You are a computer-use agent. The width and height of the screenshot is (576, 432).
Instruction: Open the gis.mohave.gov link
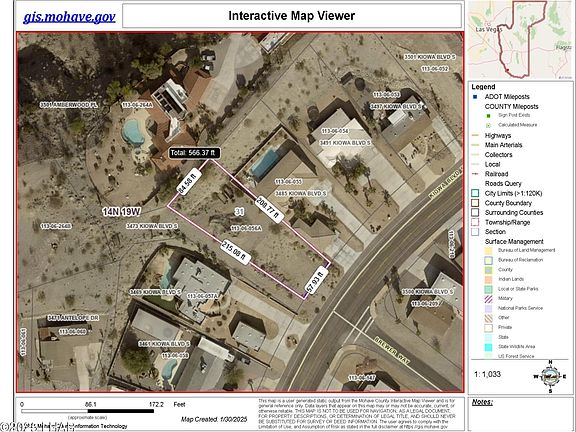[x=69, y=17]
